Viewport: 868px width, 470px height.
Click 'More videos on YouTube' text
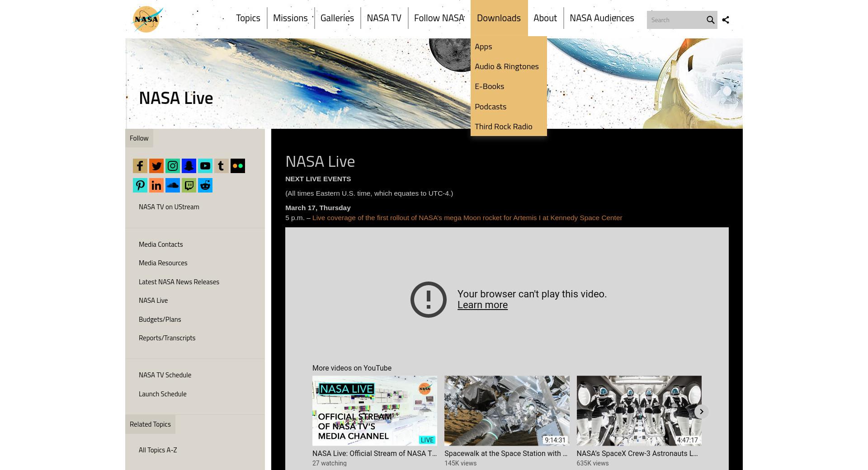[x=352, y=368]
